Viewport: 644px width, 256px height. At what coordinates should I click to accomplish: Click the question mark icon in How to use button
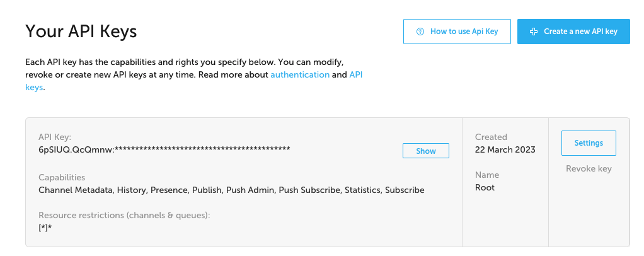420,32
